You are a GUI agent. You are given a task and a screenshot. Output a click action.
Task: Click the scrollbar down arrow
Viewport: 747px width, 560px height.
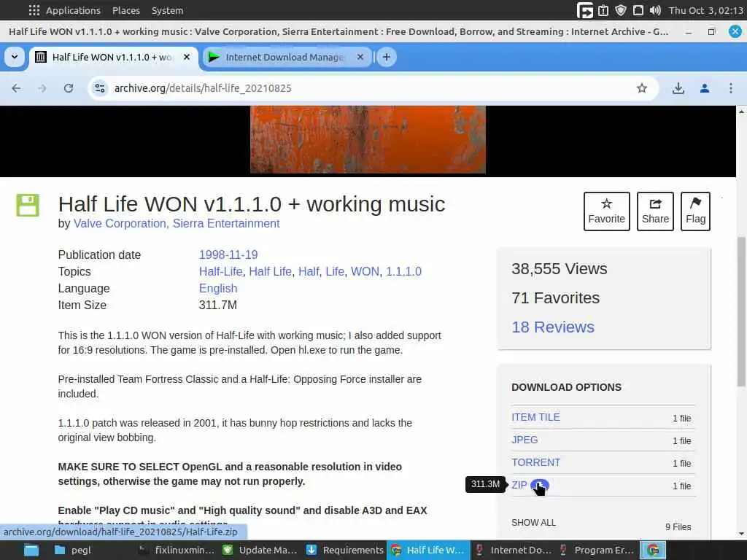coord(741,534)
